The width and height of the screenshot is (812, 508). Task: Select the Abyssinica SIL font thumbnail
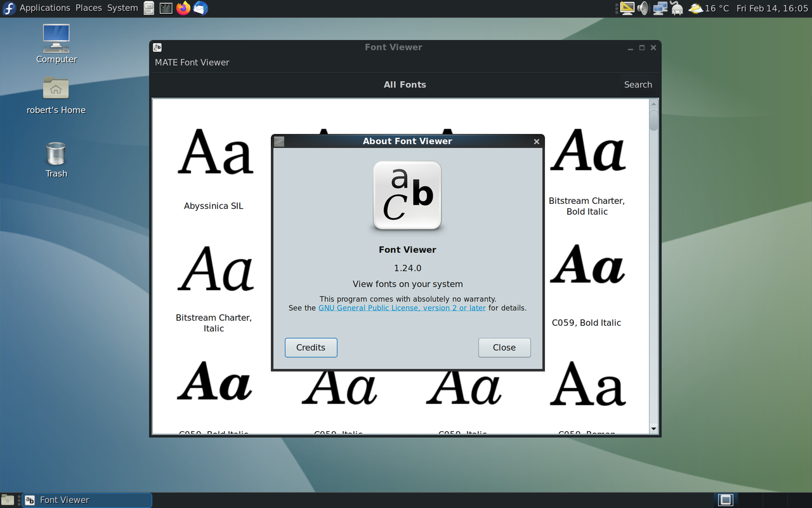215,152
